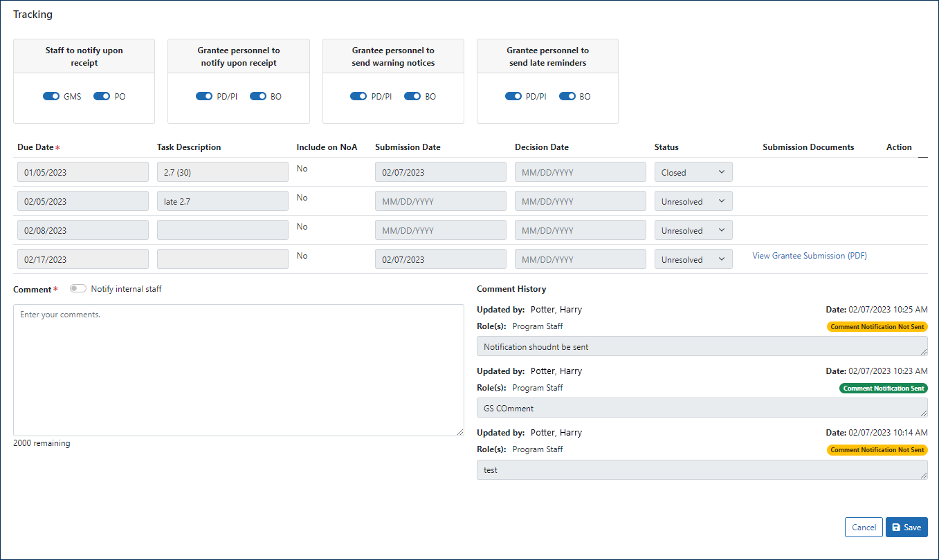The width and height of the screenshot is (939, 560).
Task: Click Include on NoA 'No' in 01/05/2023 row
Action: click(302, 169)
